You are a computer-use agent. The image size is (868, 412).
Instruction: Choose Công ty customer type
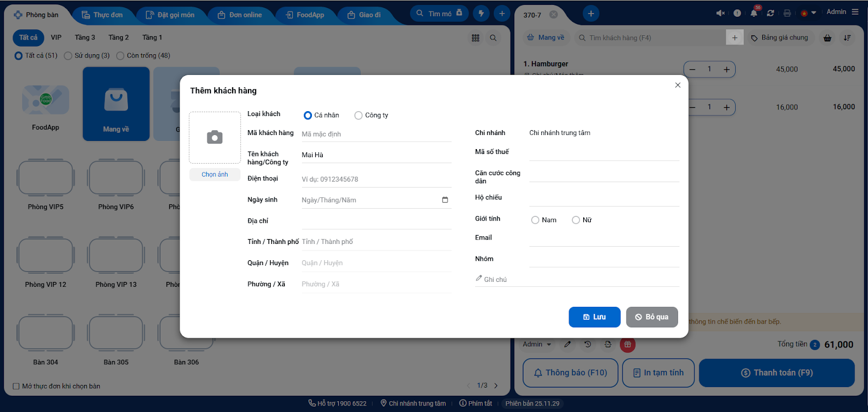358,115
